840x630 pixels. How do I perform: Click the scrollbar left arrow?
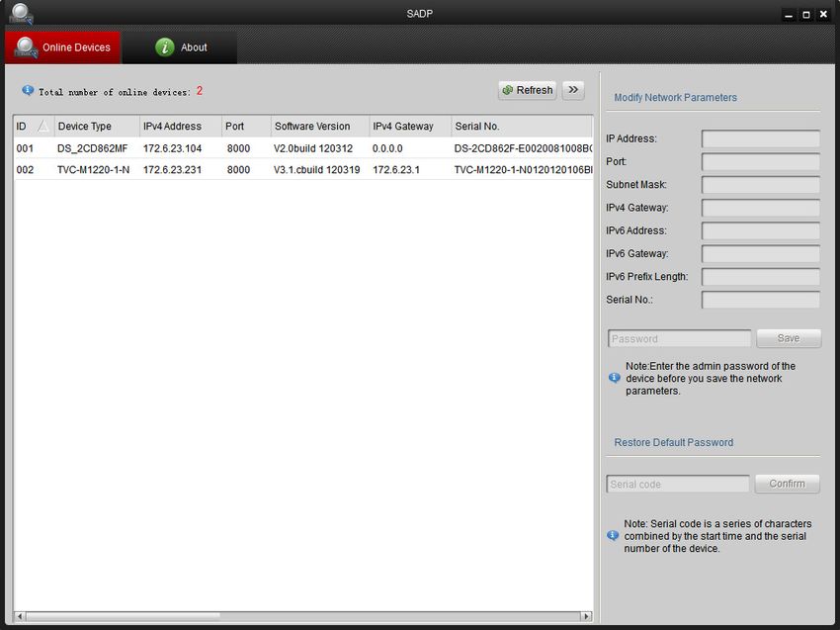(x=20, y=616)
